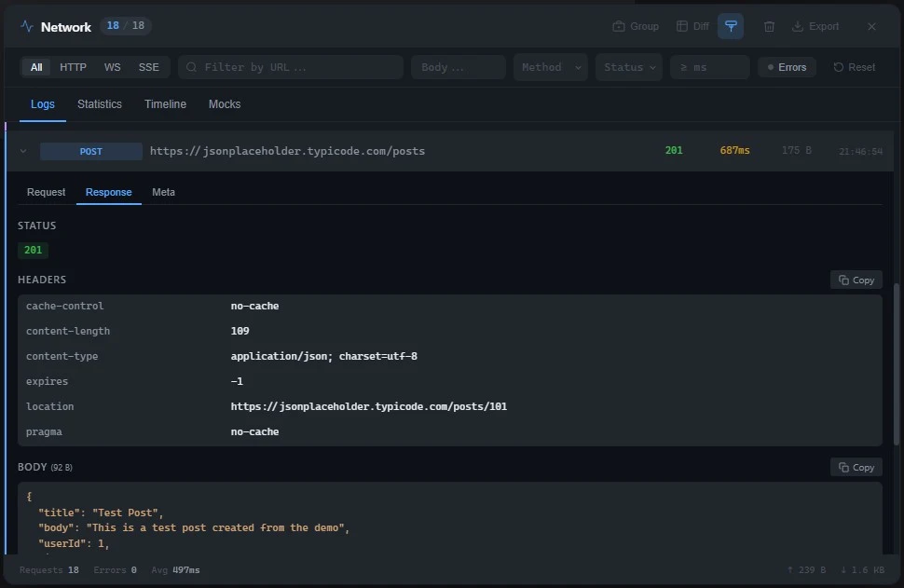Switch to the Statistics tab
Screen dimensions: 904x588
tap(100, 104)
